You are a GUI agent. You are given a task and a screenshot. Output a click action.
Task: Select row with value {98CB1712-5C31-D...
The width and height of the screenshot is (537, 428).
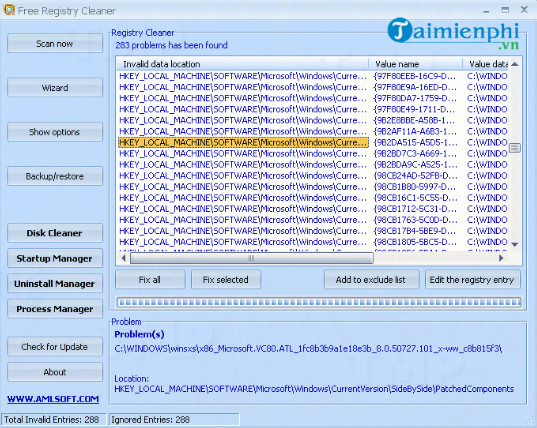[312, 209]
